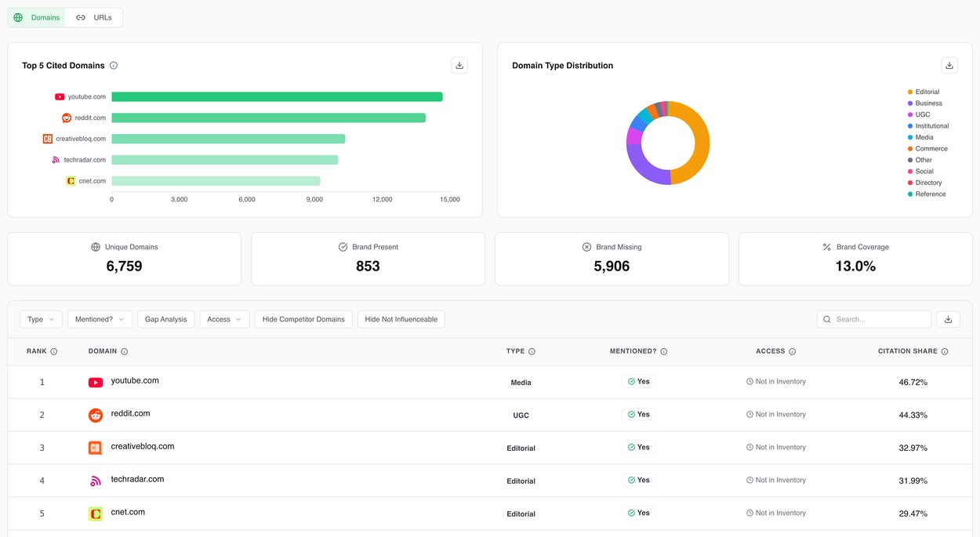Click the Unique Domains globe icon
The height and width of the screenshot is (537, 980).
coord(96,247)
